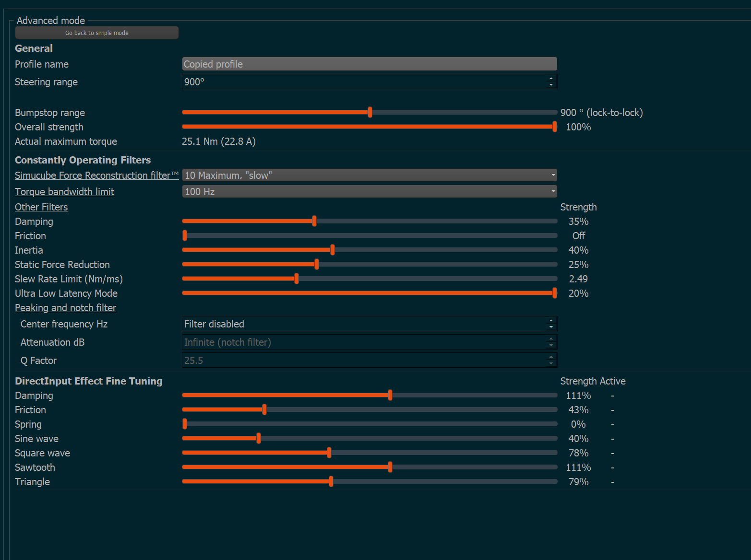Increase Steering range with up arrow

pyautogui.click(x=551, y=78)
